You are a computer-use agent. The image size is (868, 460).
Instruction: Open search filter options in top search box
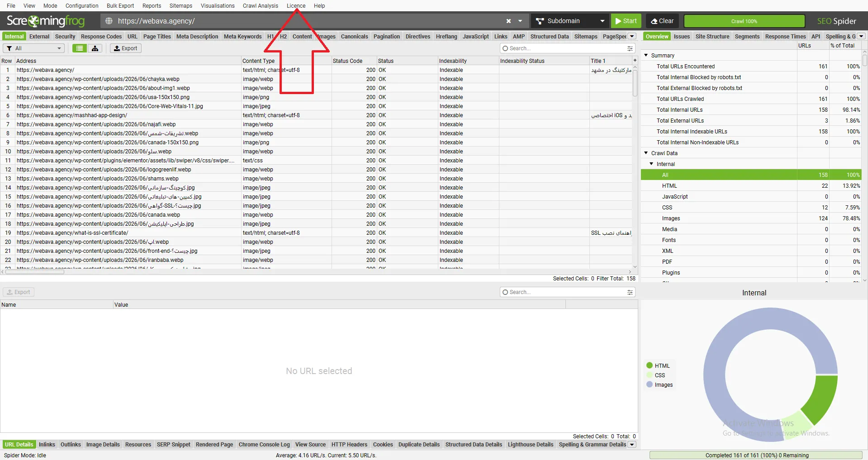(630, 48)
